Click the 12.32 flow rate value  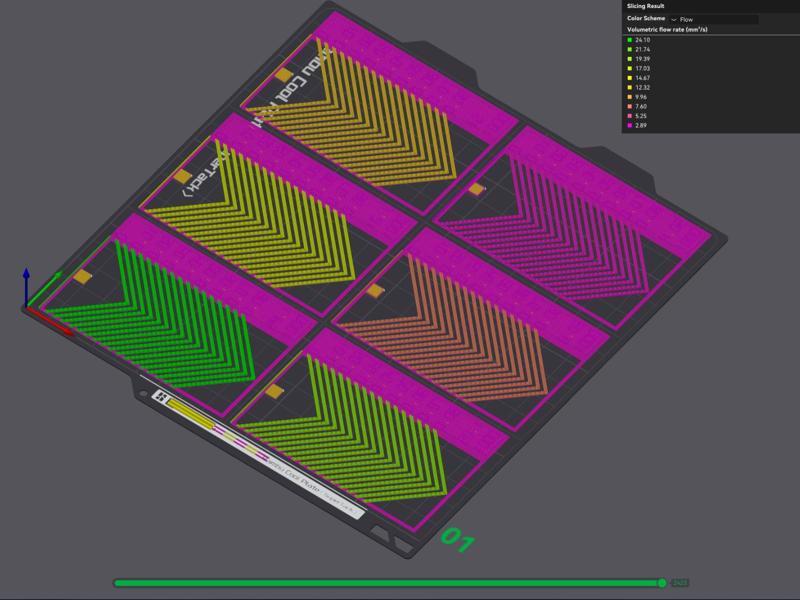642,87
